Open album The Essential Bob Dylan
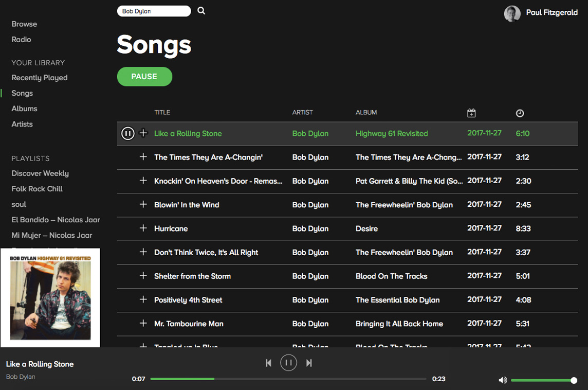588x390 pixels. click(397, 300)
